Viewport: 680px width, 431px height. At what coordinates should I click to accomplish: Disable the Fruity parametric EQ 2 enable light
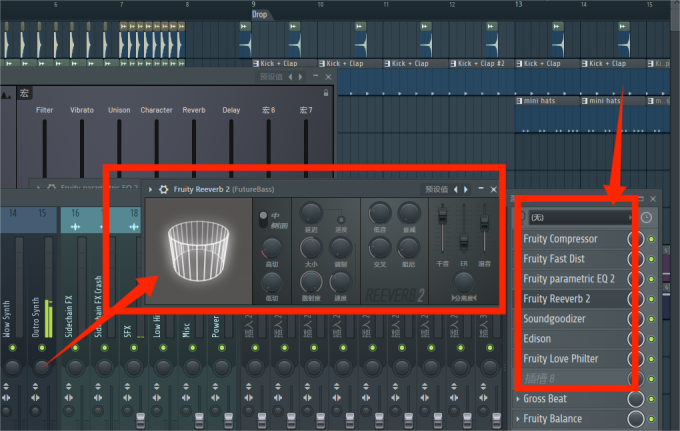point(651,279)
